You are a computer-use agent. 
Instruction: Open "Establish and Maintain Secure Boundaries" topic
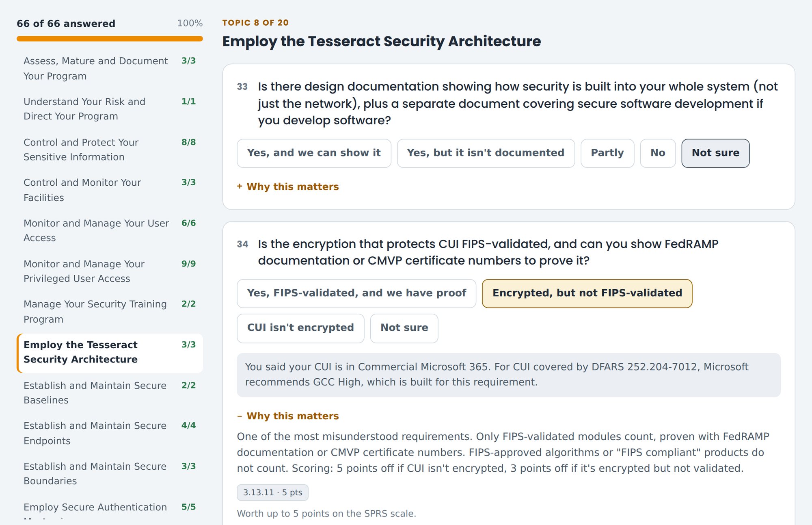click(110, 474)
